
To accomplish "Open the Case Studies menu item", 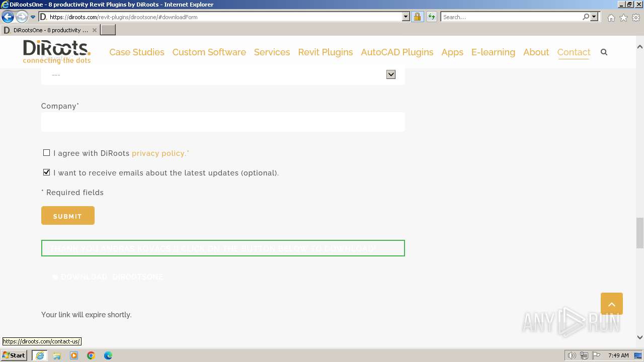I will click(x=137, y=52).
